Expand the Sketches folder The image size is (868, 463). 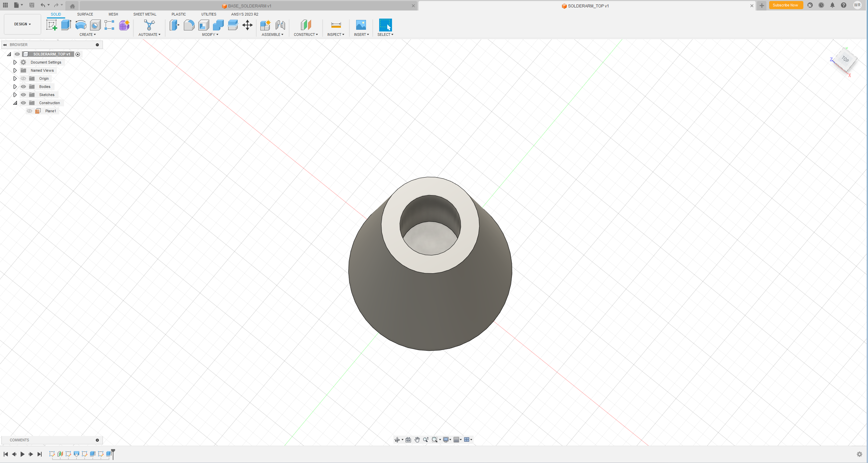point(15,95)
